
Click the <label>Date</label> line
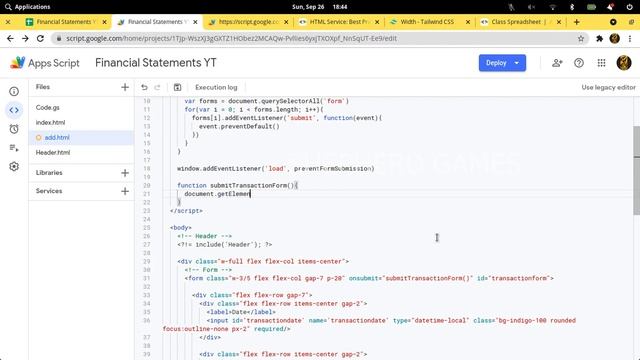(x=241, y=312)
